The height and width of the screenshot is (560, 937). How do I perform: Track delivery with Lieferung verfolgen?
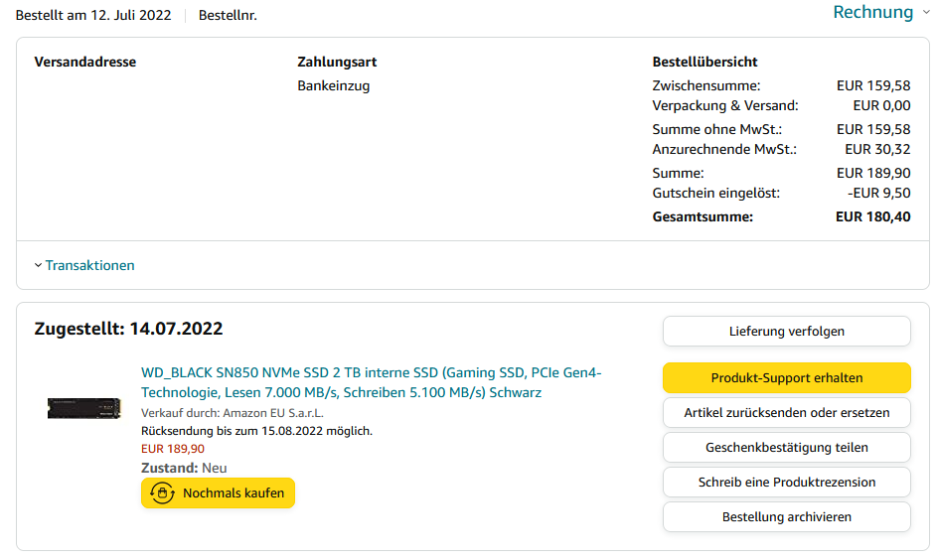pos(786,331)
